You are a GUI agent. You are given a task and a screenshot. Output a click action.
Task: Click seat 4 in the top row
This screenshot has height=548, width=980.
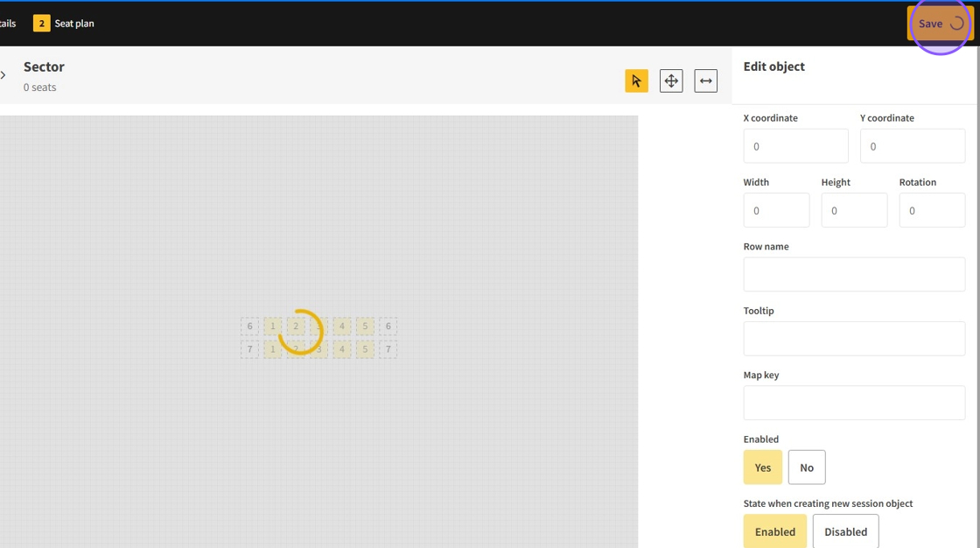(342, 327)
